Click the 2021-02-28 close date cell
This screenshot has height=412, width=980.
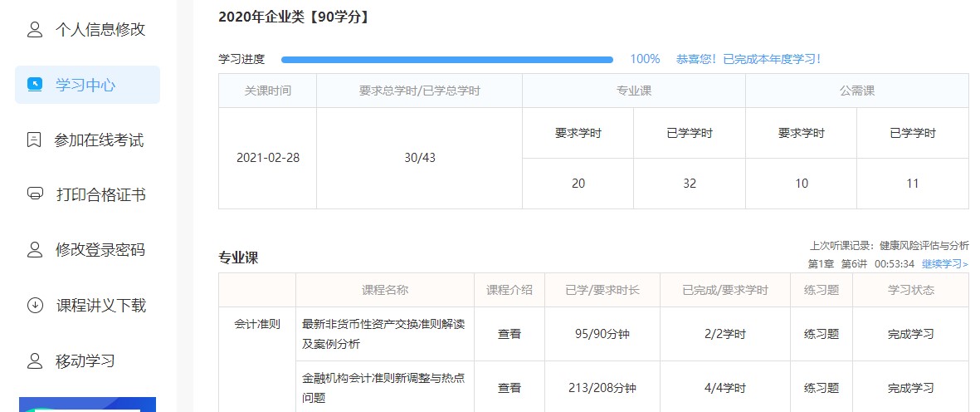click(267, 158)
